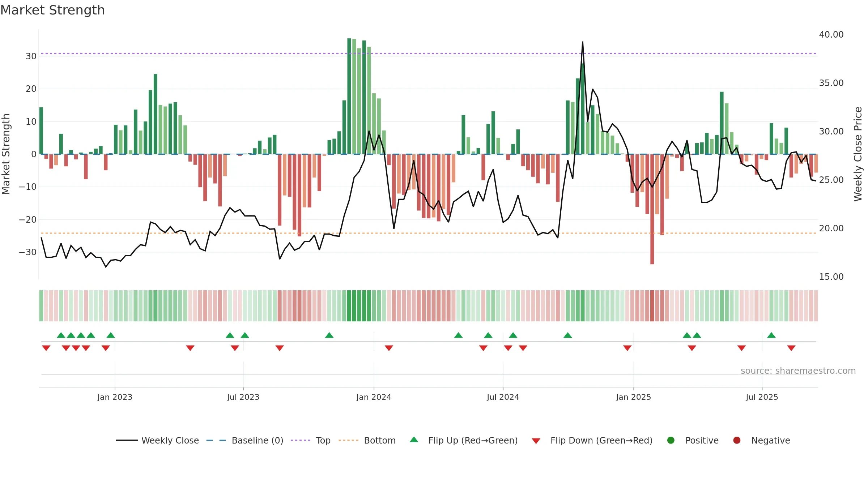868x488 pixels.
Task: Click the Jan 2025 axis label
Action: tap(633, 397)
